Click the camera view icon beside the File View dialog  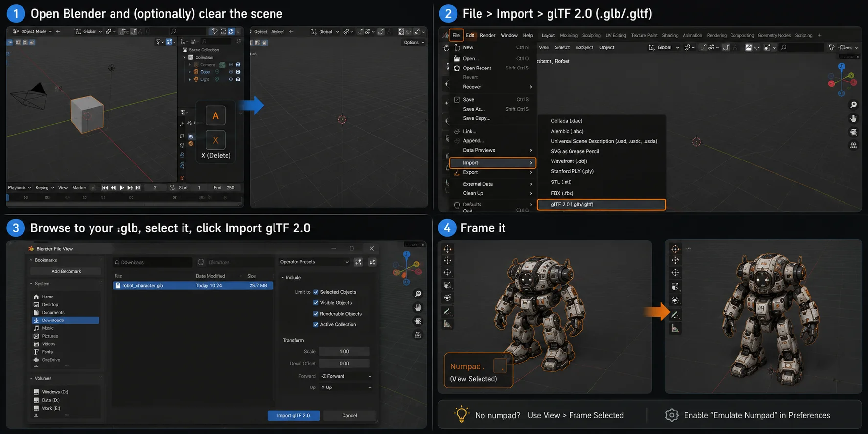coord(418,321)
